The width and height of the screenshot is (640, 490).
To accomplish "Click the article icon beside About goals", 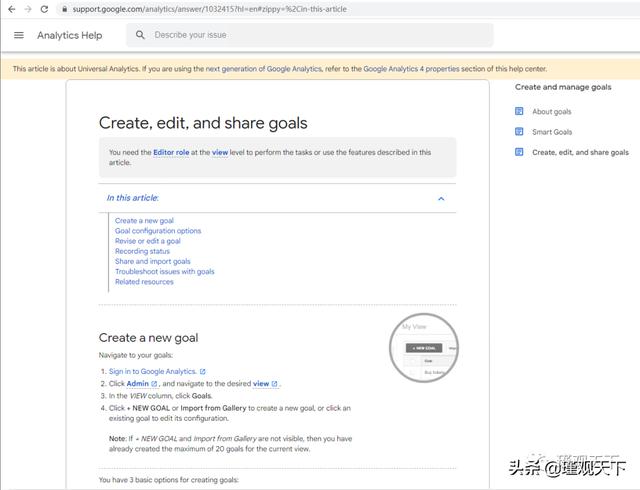I will click(x=519, y=111).
